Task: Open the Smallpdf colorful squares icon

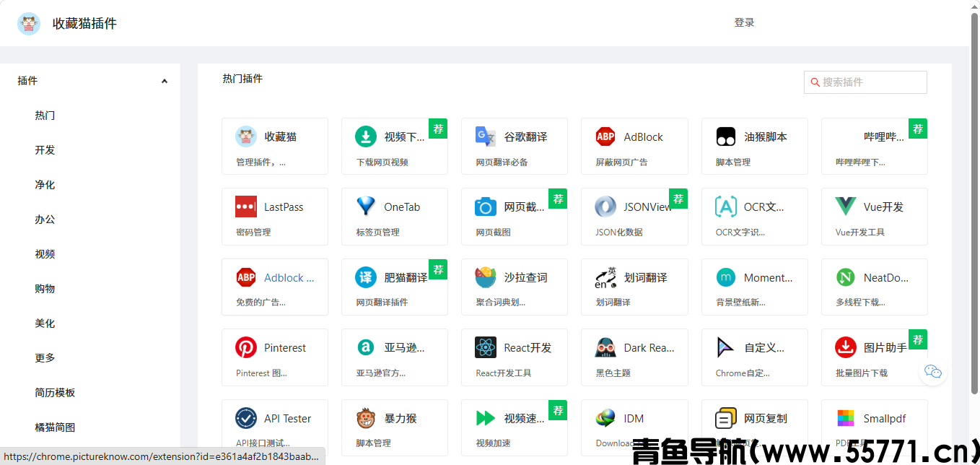Action: pyautogui.click(x=846, y=418)
